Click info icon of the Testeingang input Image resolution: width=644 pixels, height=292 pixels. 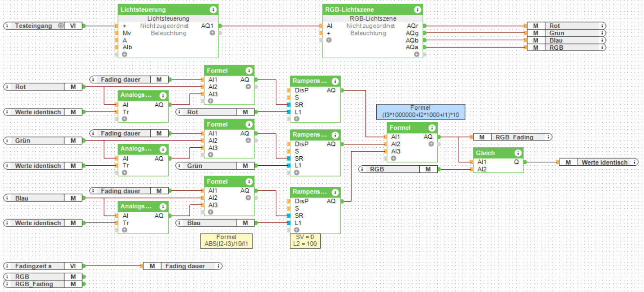[x=7, y=26]
